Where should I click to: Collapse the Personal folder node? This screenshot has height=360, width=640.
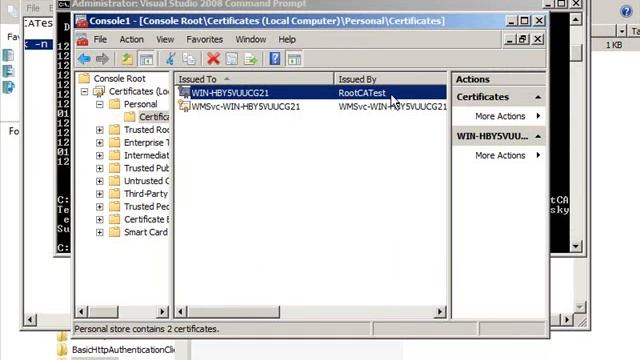100,104
